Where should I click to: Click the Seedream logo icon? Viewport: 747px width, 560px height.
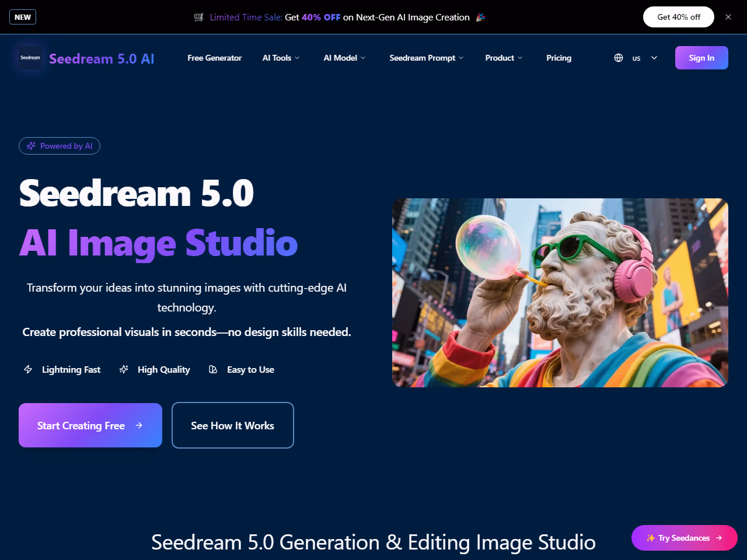point(30,58)
